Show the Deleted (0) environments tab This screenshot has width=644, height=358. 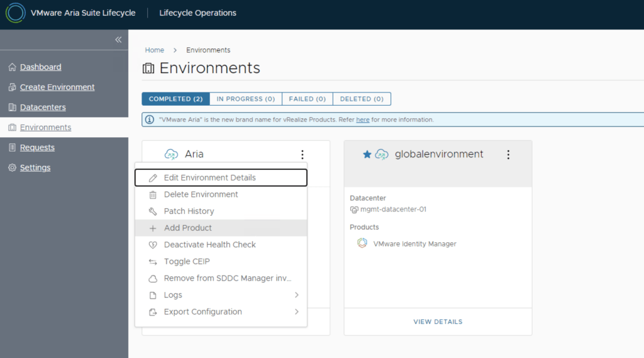tap(362, 99)
